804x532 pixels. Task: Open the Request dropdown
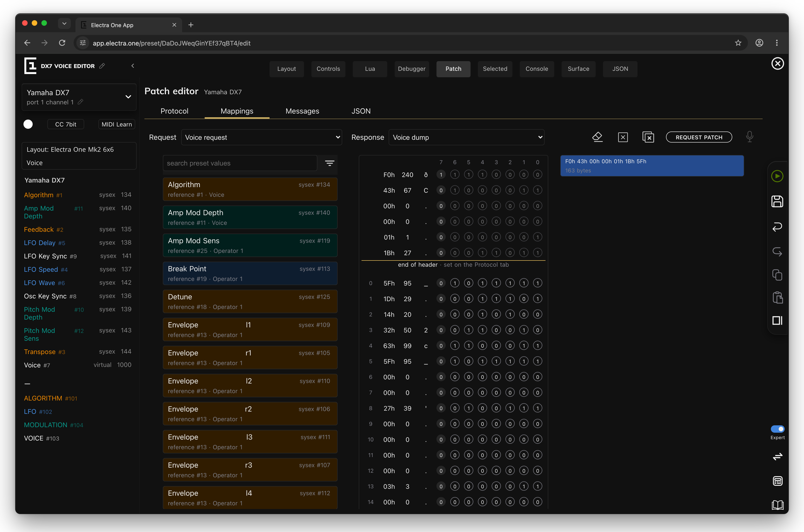261,137
